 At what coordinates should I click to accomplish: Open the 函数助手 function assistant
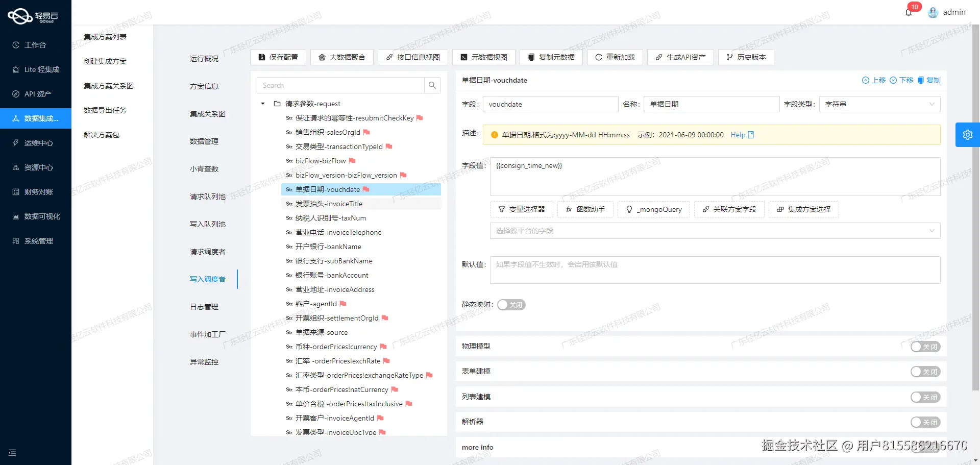pyautogui.click(x=585, y=209)
